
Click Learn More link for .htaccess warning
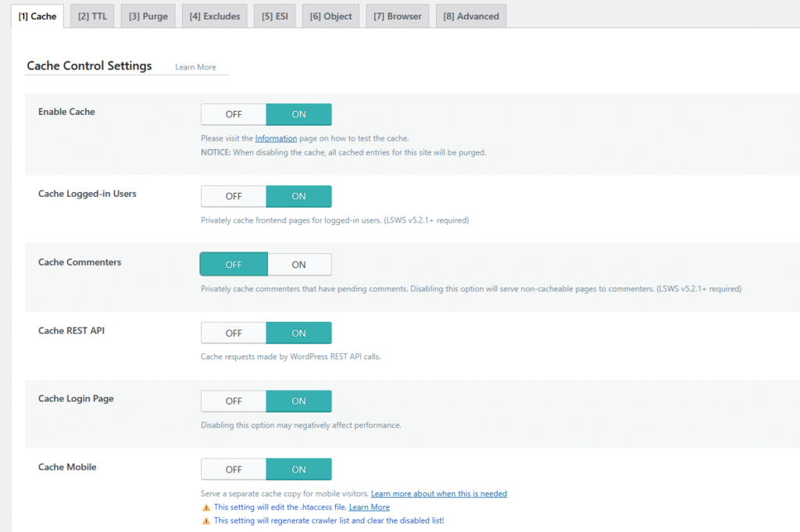coord(369,507)
